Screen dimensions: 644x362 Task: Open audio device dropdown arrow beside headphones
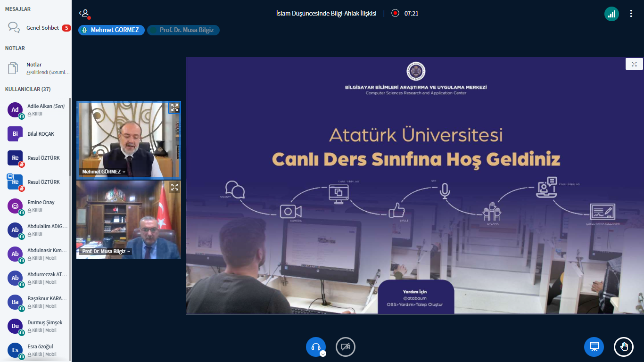[323, 354]
